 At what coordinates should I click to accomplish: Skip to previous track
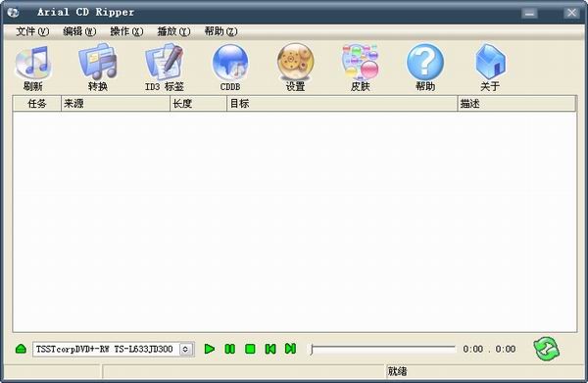tap(270, 349)
